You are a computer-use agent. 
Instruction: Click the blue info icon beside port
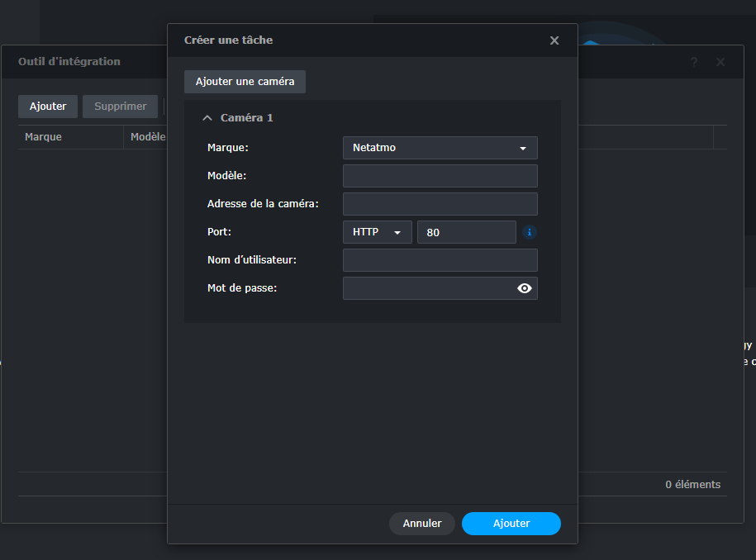(530, 232)
